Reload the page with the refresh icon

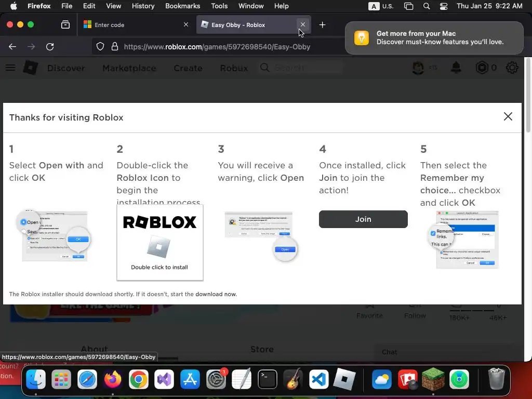pyautogui.click(x=50, y=46)
